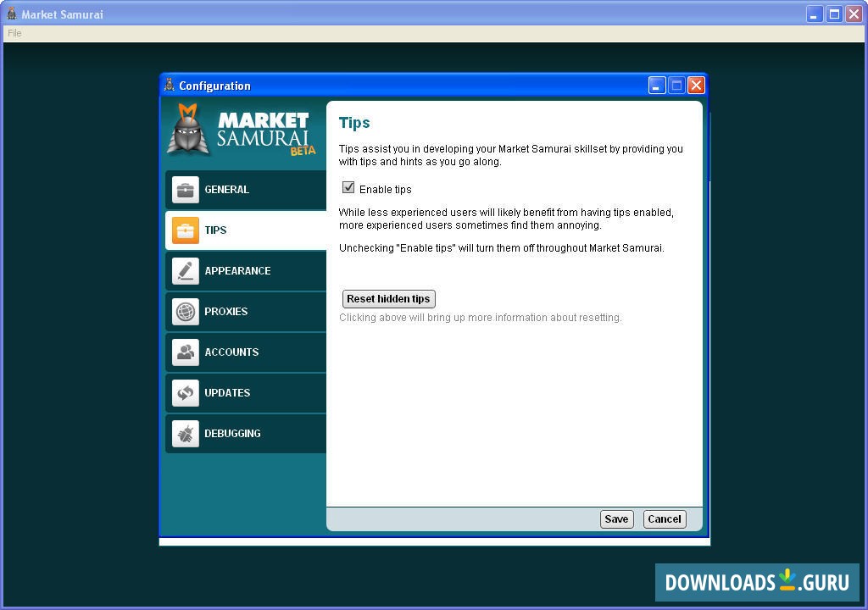This screenshot has width=868, height=610.
Task: Click the orange Tips briefcase icon
Action: [x=186, y=230]
